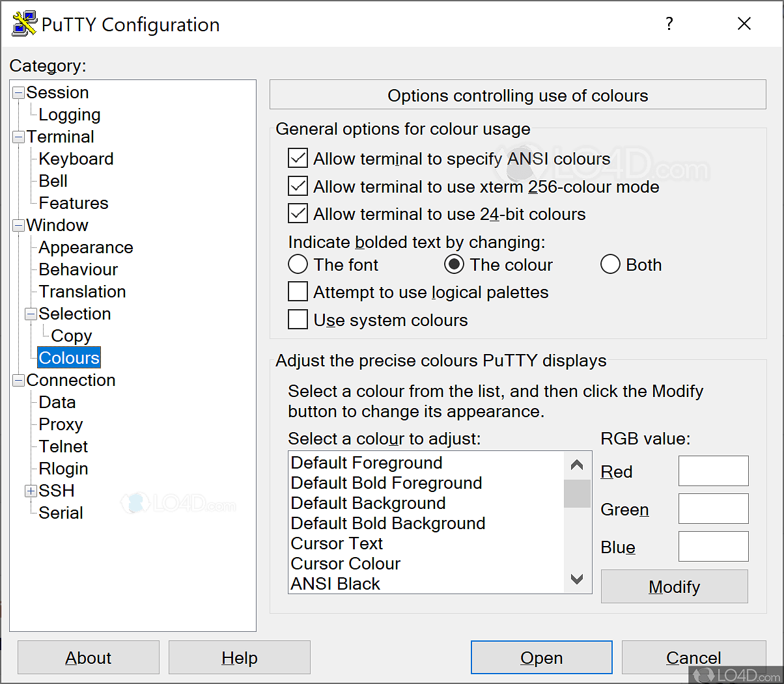
Task: Open the Telnet category
Action: point(63,446)
